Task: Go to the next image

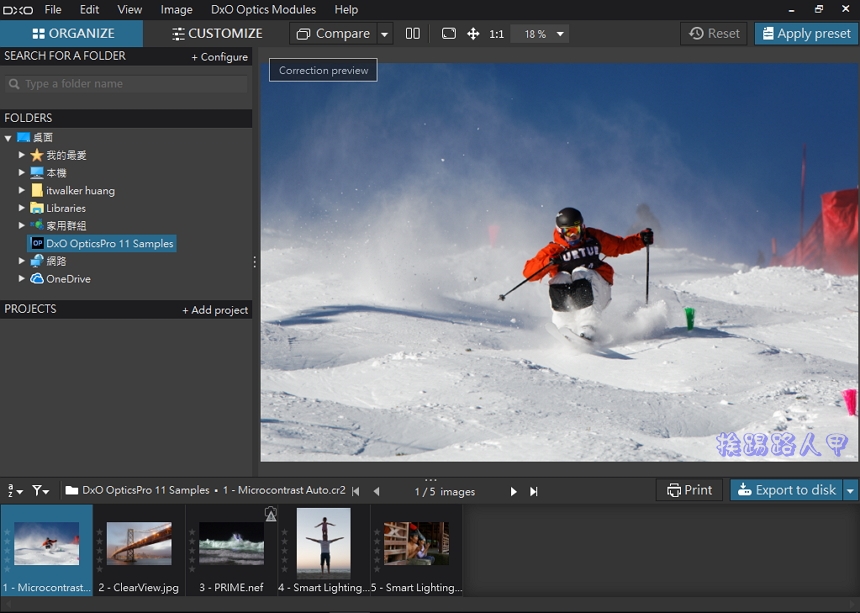Action: (513, 491)
